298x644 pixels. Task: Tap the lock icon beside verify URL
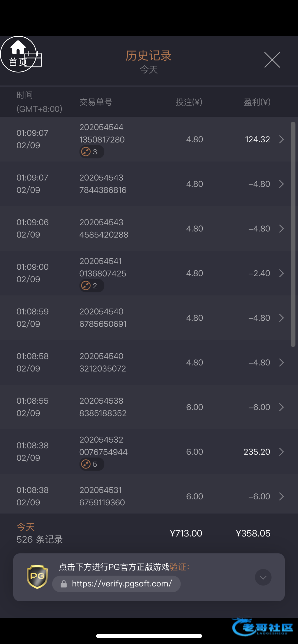[x=64, y=584]
